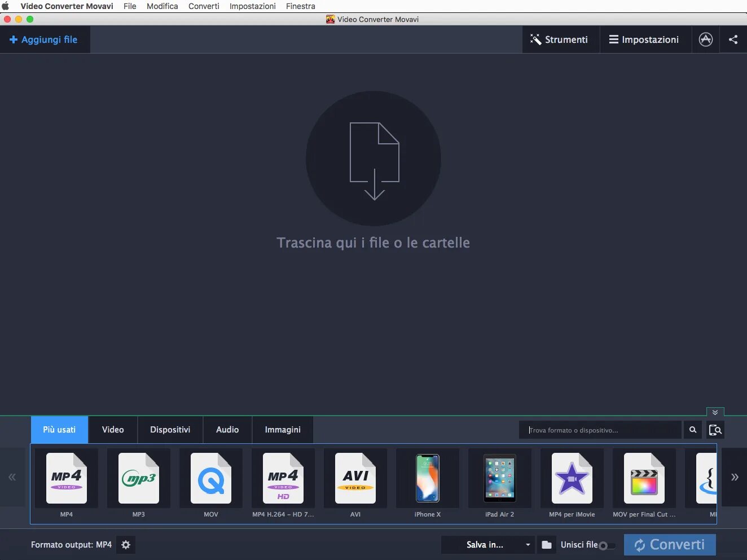Choose the iPhone X device preset

[x=428, y=478]
